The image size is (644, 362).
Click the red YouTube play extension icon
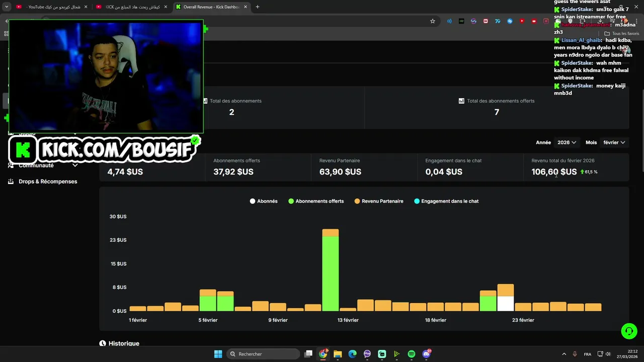(522, 21)
